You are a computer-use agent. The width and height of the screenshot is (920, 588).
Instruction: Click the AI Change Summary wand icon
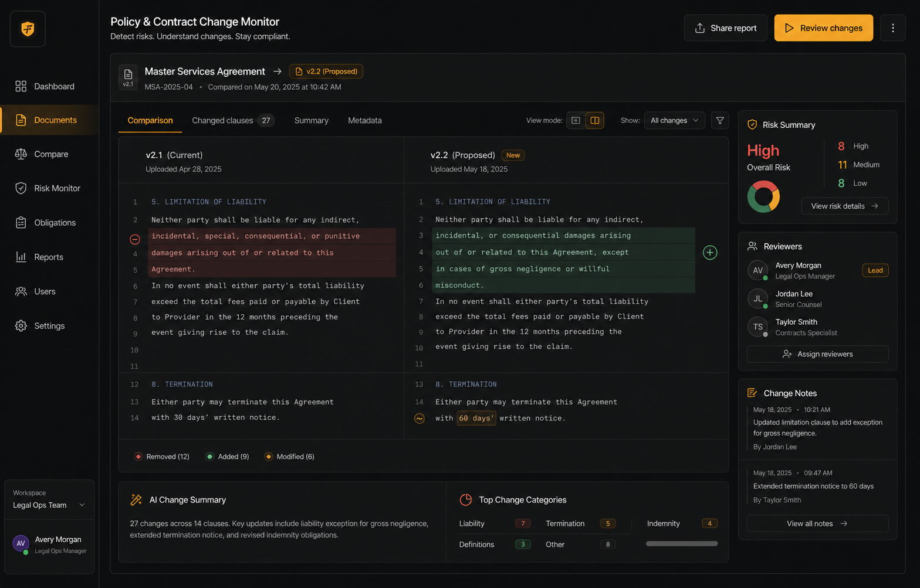(136, 499)
